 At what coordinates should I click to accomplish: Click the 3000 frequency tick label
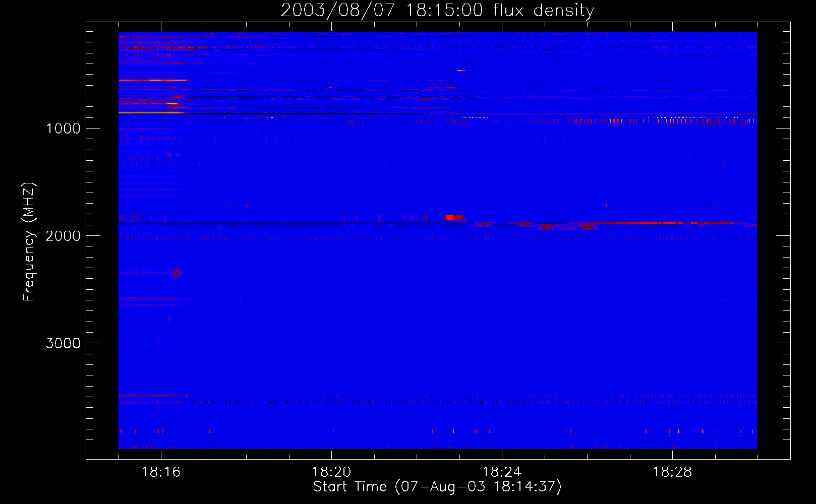pos(63,343)
